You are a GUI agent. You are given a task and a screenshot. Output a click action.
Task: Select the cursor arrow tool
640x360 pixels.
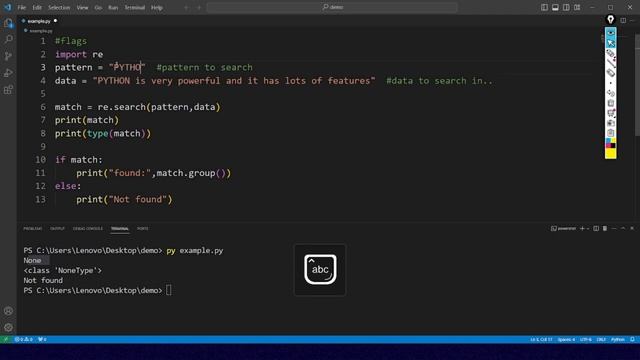coord(611,42)
